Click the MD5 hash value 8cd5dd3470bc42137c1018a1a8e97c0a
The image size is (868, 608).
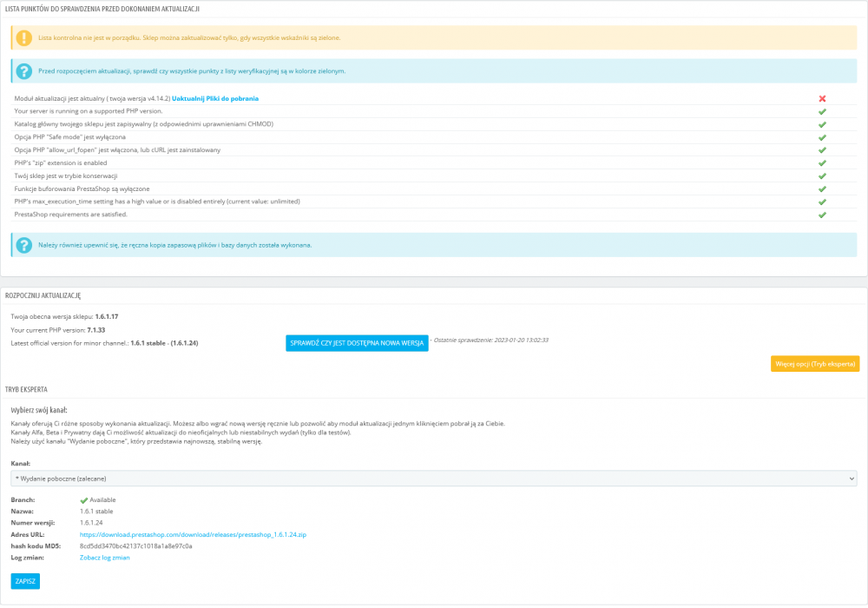[135, 546]
